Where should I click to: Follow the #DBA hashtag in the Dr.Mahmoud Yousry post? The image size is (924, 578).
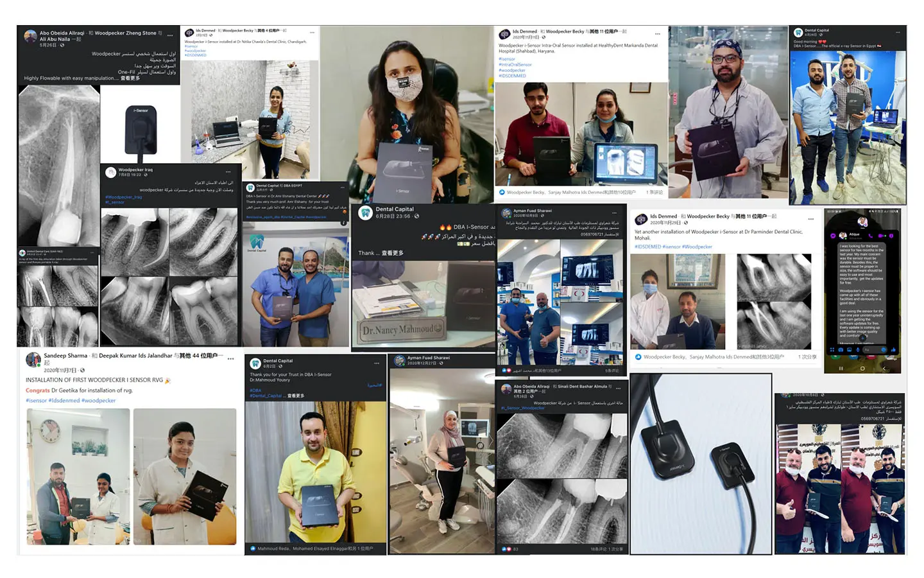coord(255,390)
